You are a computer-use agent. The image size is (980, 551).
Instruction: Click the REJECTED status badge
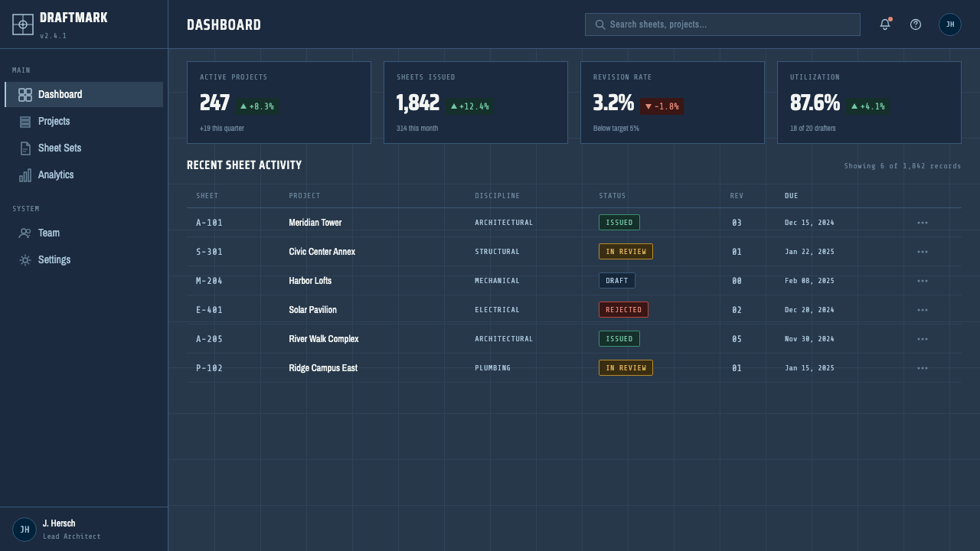point(623,310)
